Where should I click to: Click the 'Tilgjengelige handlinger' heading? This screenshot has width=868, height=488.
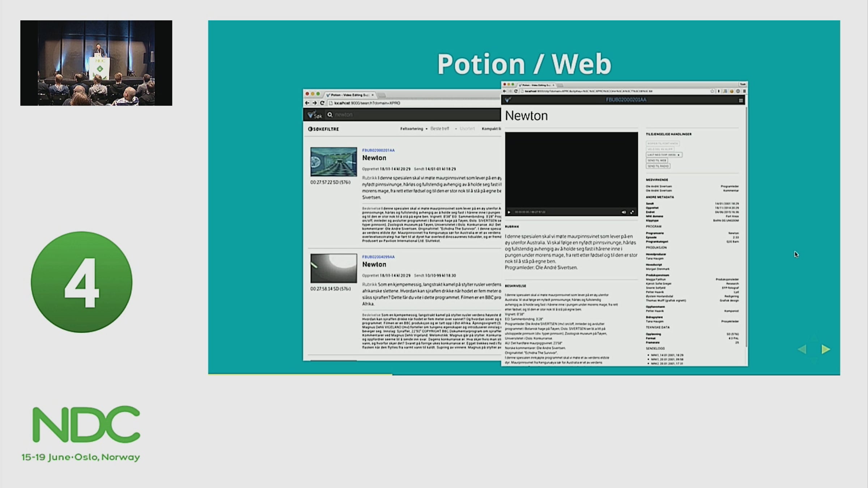(669, 134)
